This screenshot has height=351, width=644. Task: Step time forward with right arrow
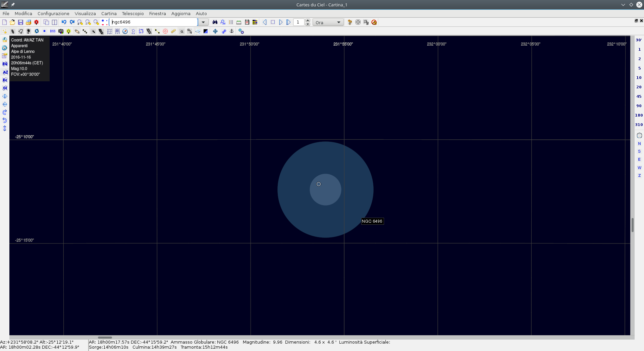point(281,22)
